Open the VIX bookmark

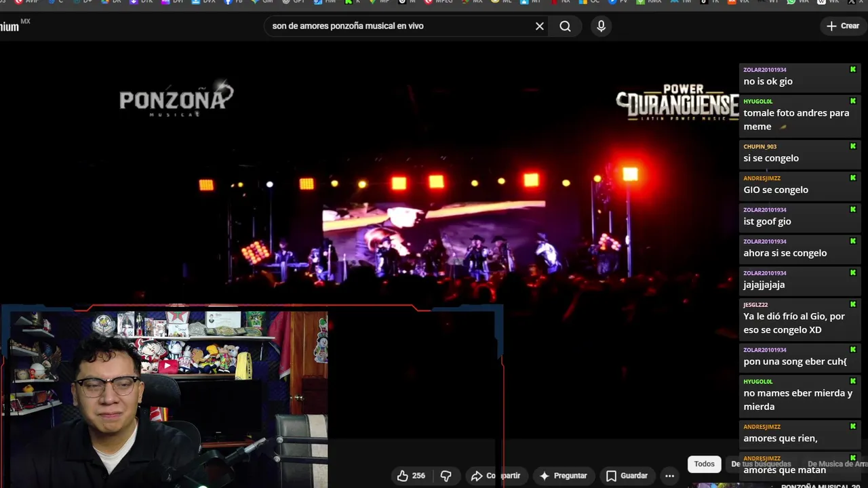738,2
